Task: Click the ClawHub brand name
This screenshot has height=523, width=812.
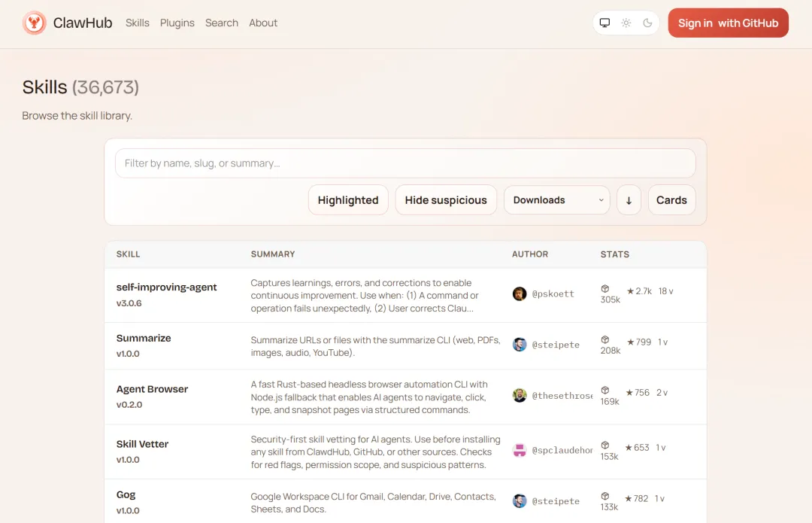Action: (x=83, y=23)
